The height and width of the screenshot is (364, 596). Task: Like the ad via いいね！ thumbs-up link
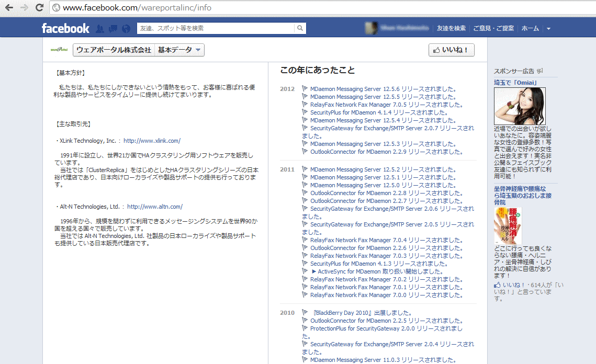[x=510, y=285]
